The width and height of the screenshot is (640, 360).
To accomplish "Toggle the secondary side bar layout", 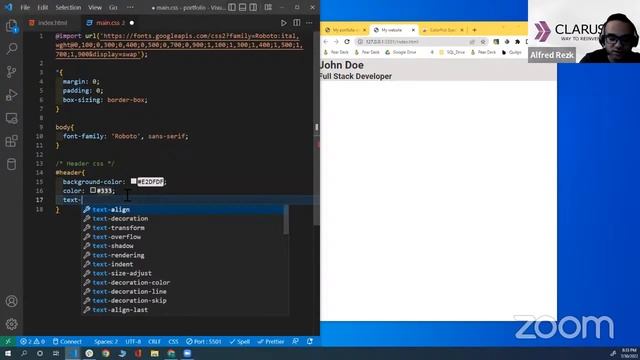I will [253, 7].
